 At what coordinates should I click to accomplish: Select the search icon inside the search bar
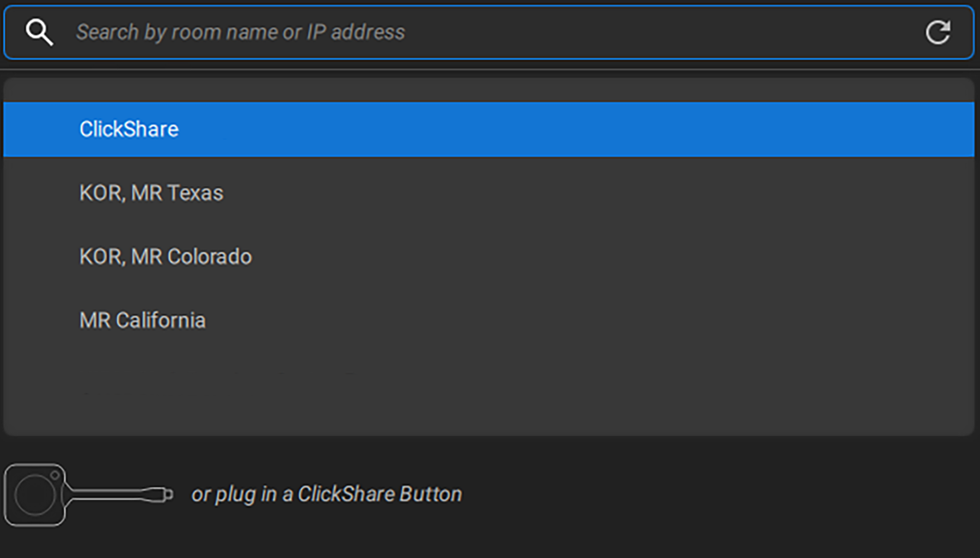(x=39, y=32)
